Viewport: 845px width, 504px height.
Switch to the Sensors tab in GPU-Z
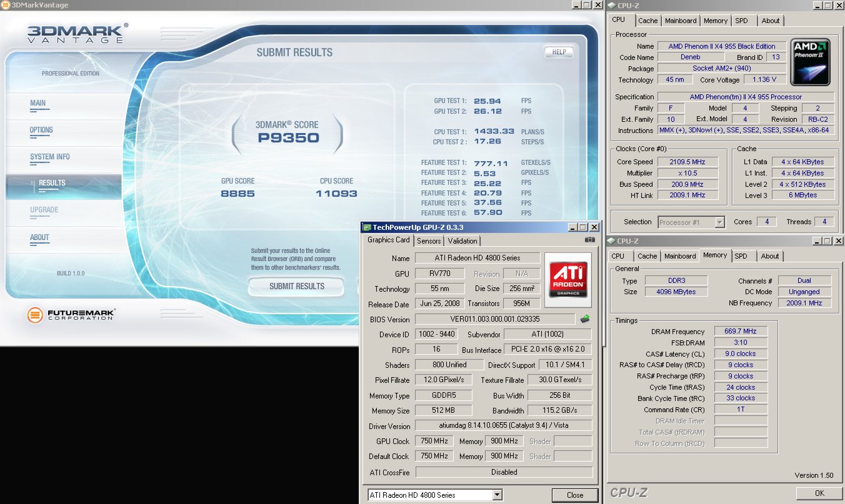click(x=429, y=241)
